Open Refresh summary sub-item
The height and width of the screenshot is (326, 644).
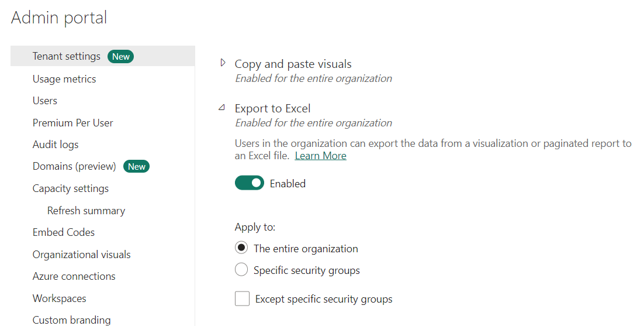[x=86, y=211]
